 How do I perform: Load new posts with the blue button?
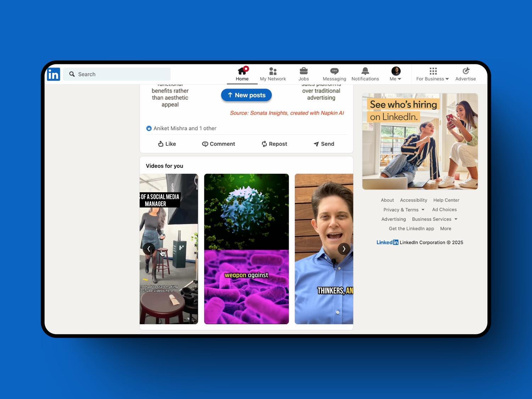click(x=246, y=95)
